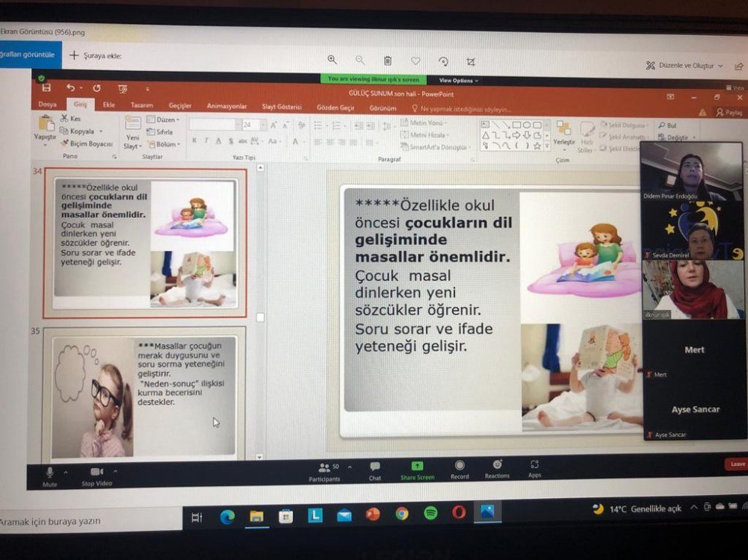Click the Şuraya ekle button
The width and height of the screenshot is (748, 560).
pos(96,56)
